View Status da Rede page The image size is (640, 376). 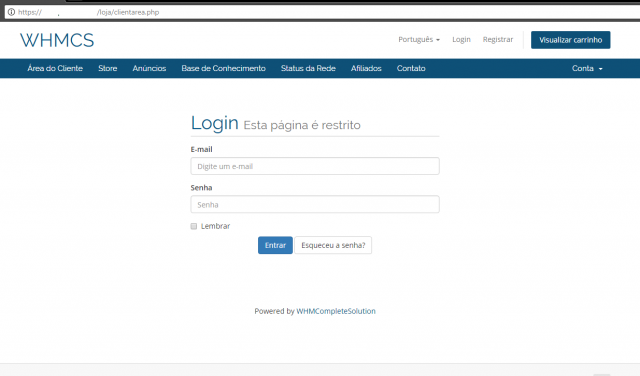(x=308, y=68)
